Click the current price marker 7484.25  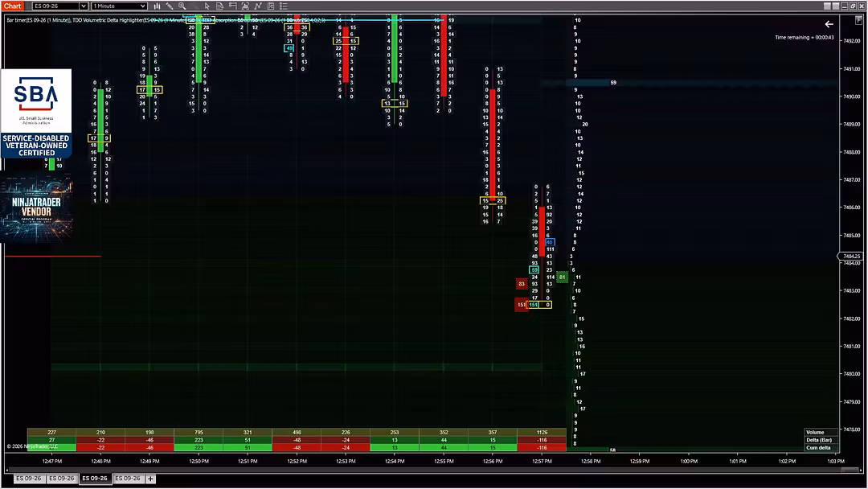click(850, 257)
